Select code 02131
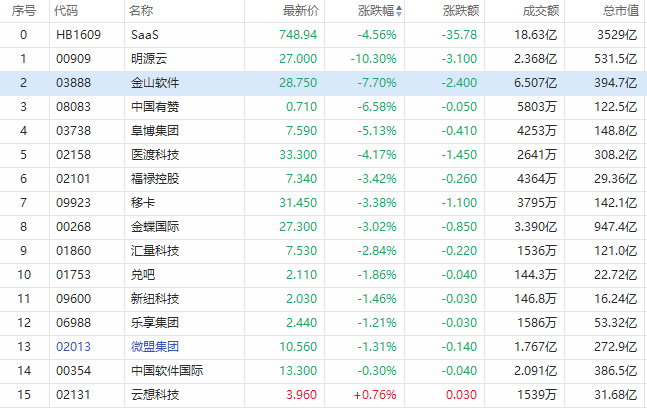The height and width of the screenshot is (410, 647). tap(73, 394)
